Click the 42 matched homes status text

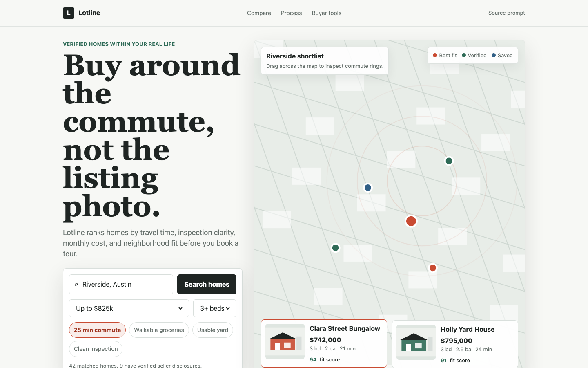tap(135, 365)
